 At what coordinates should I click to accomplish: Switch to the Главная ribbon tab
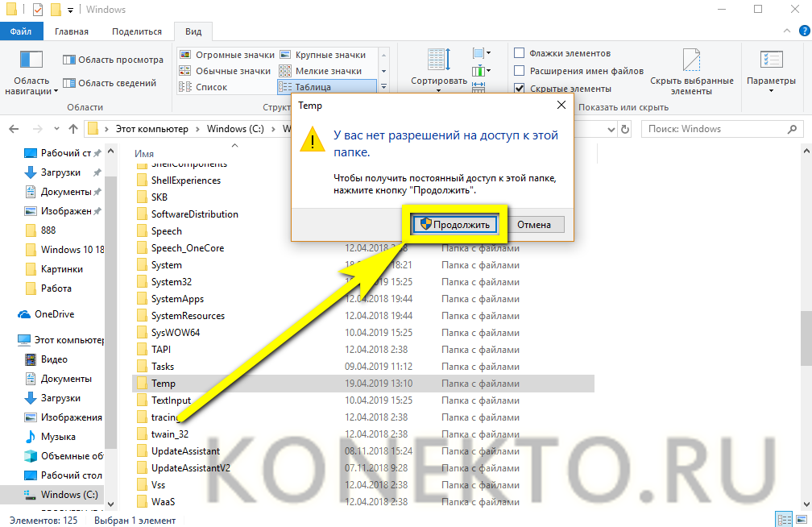coord(72,31)
